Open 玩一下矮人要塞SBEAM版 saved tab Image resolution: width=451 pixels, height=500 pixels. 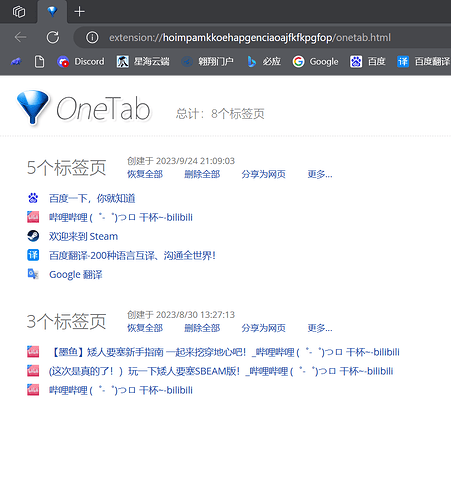click(221, 371)
